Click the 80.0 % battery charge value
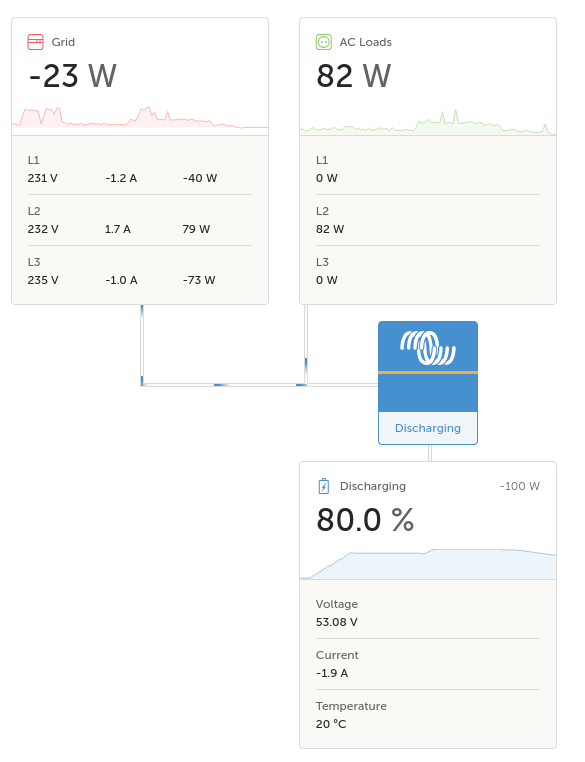 pyautogui.click(x=365, y=520)
